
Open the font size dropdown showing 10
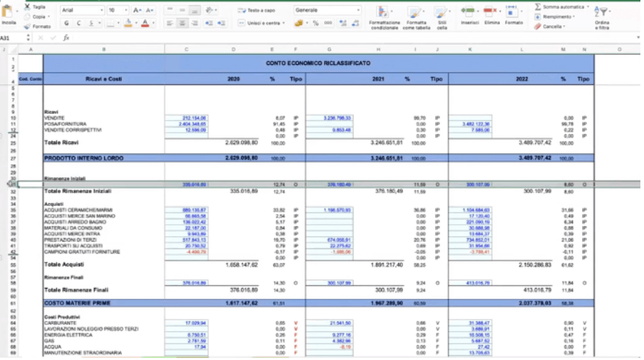coord(115,11)
